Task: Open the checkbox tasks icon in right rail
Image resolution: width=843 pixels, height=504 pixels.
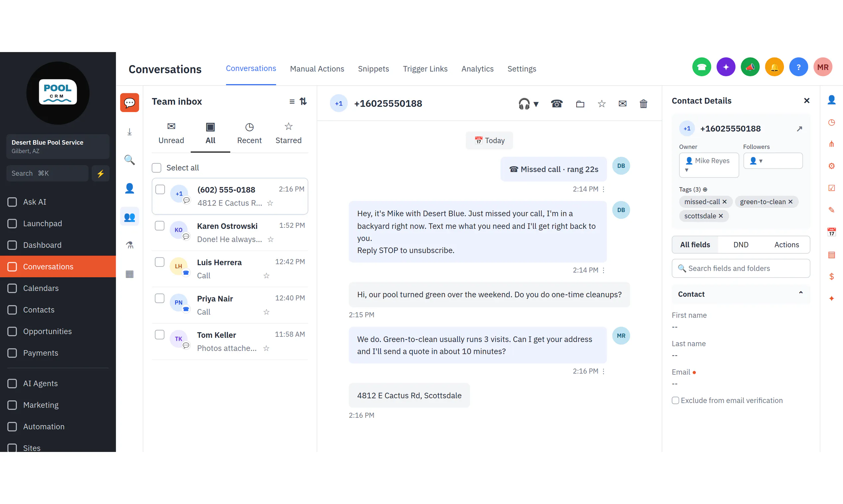Action: [831, 188]
